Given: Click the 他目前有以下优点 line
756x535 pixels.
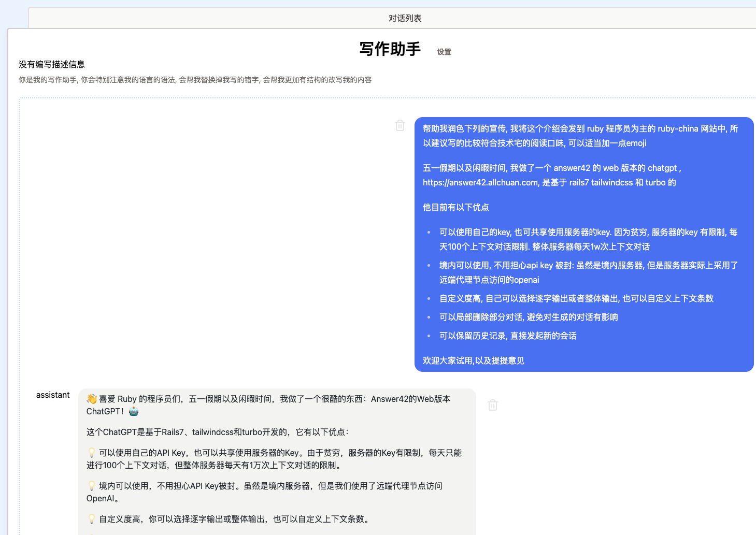Looking at the screenshot, I should click(456, 207).
